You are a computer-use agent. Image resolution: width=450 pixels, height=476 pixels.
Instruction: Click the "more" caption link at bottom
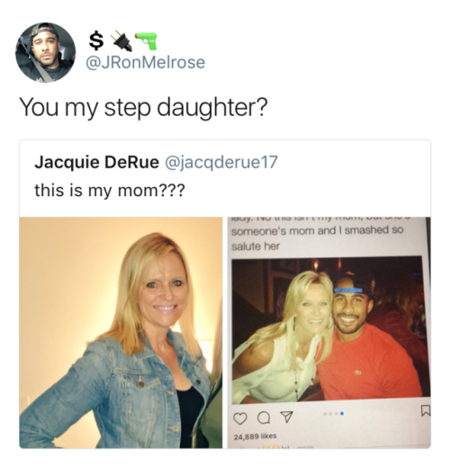click(302, 447)
